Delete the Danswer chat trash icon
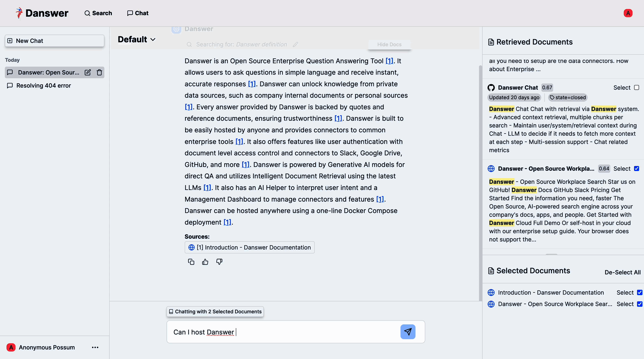 99,72
